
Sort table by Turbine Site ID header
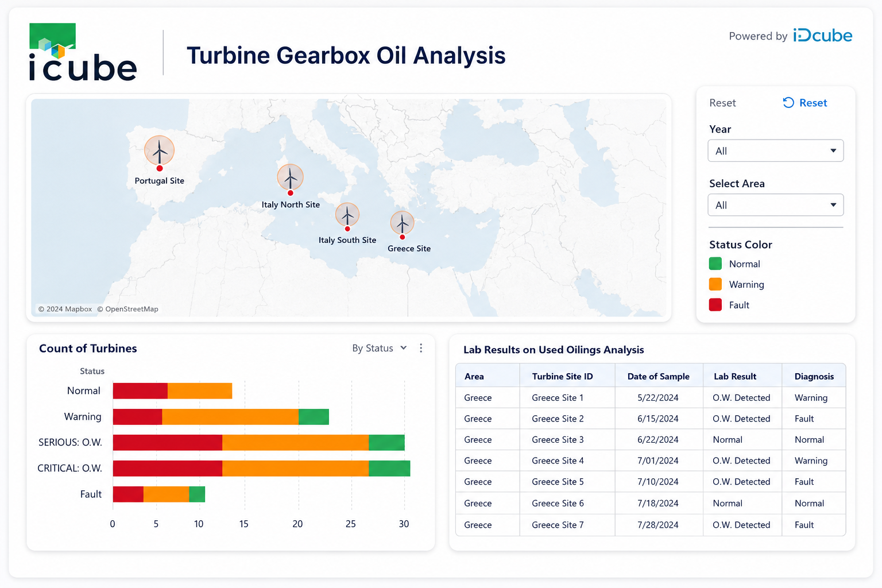pos(567,376)
